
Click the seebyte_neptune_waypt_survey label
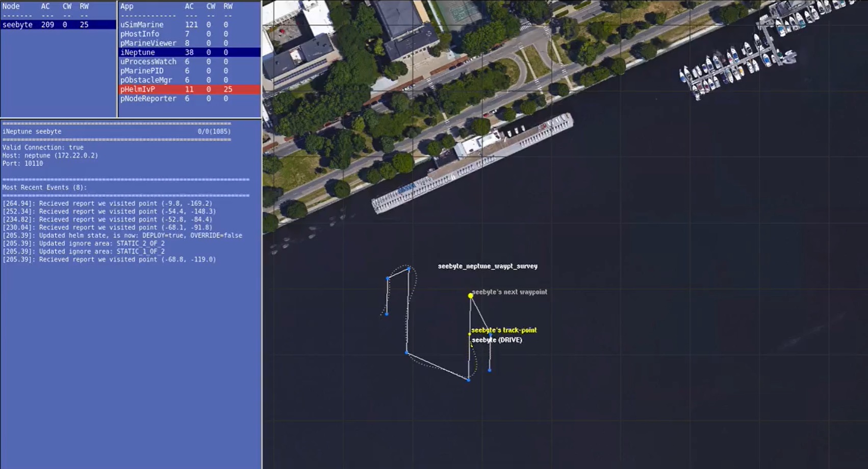click(x=488, y=266)
